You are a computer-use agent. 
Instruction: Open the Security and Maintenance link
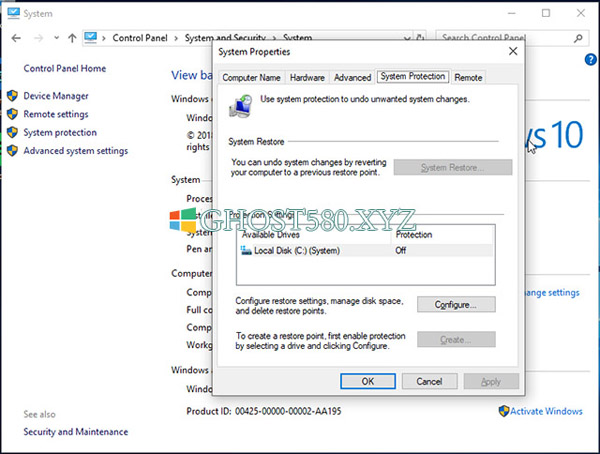(x=76, y=432)
